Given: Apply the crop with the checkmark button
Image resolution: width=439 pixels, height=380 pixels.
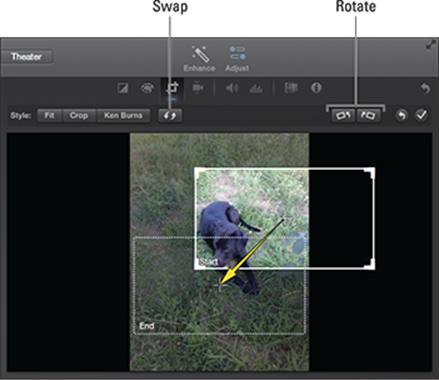Looking at the screenshot, I should point(422,116).
